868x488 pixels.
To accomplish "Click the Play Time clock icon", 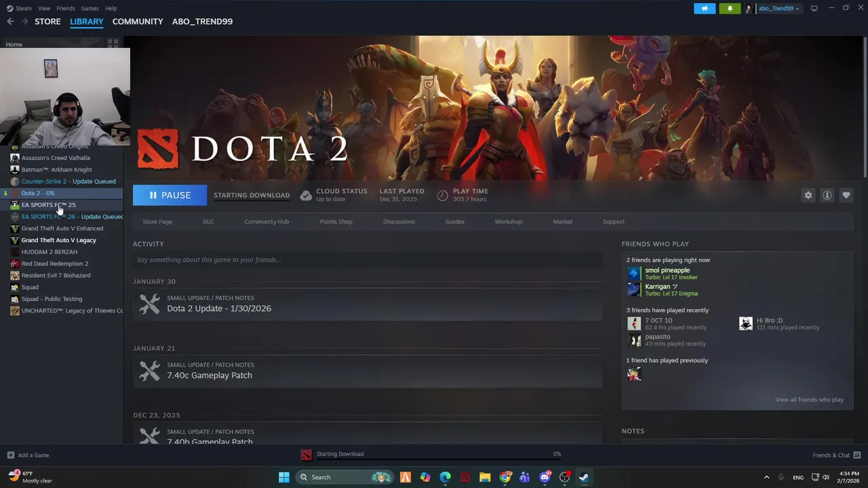I will point(442,195).
